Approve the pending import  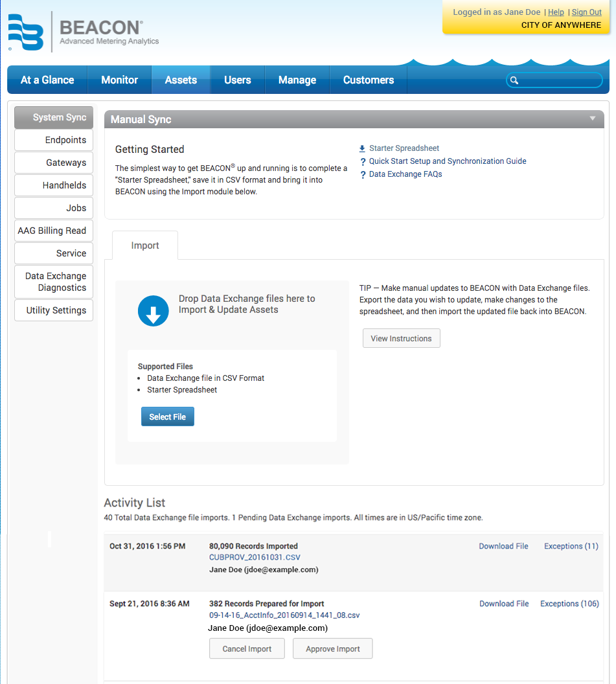point(332,648)
